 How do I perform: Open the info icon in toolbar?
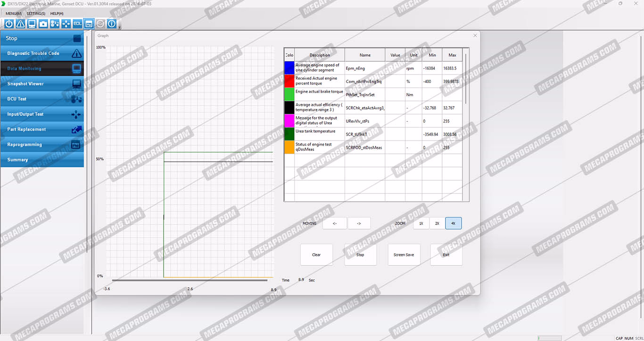coord(112,24)
